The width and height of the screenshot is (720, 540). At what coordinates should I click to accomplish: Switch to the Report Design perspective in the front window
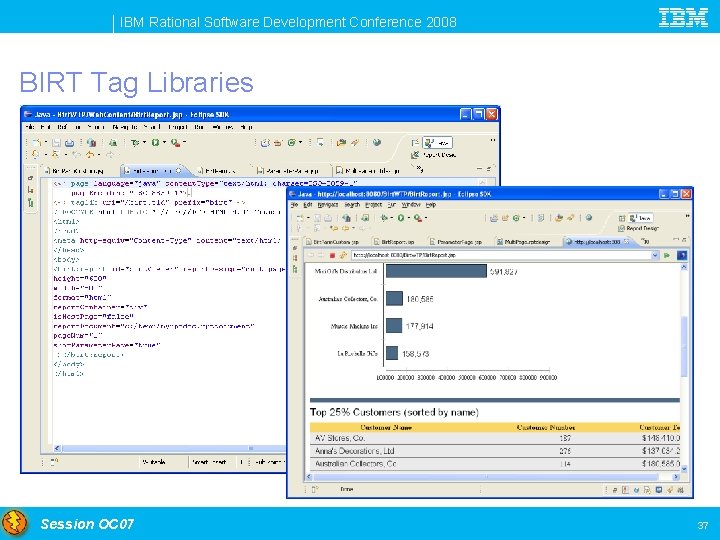pyautogui.click(x=638, y=228)
